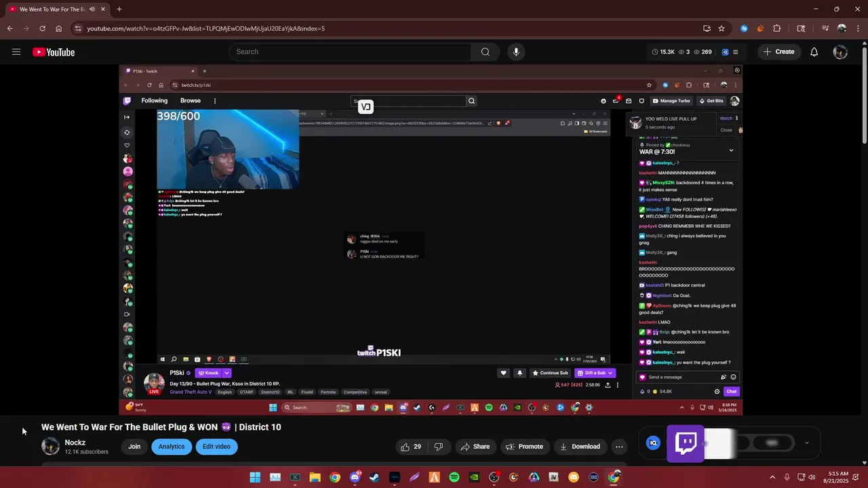
Task: Mute the YouTube tab audio
Action: (x=92, y=9)
